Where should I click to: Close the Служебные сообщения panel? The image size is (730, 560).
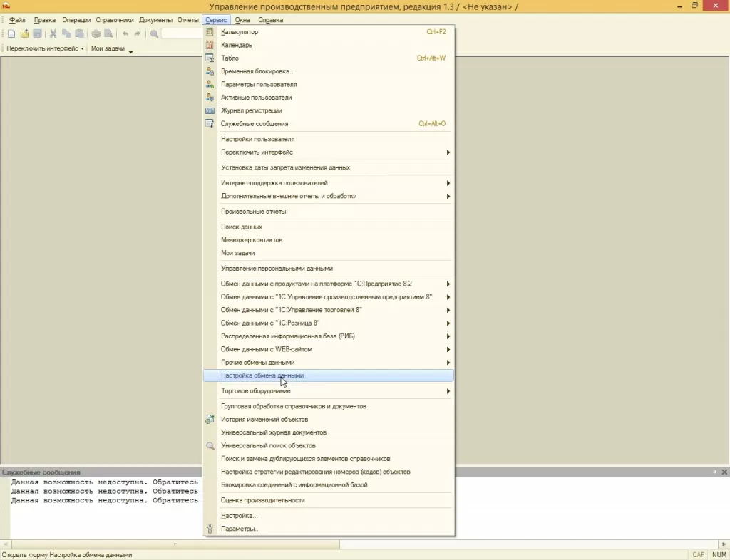(x=724, y=472)
